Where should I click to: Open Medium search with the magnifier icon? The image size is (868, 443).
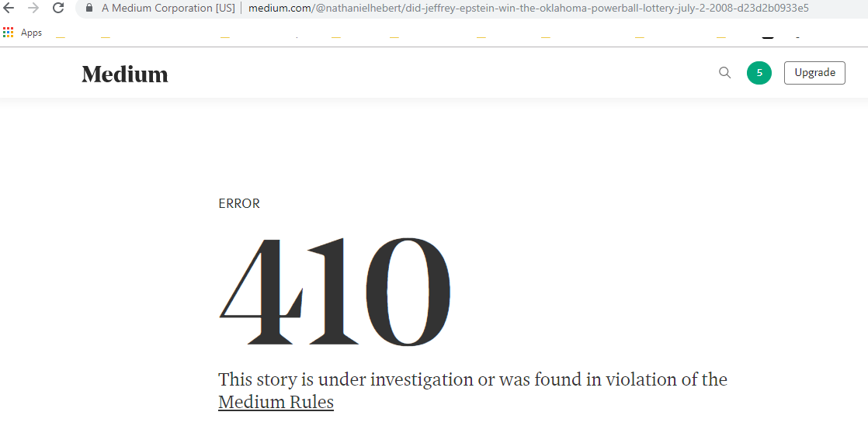click(724, 72)
